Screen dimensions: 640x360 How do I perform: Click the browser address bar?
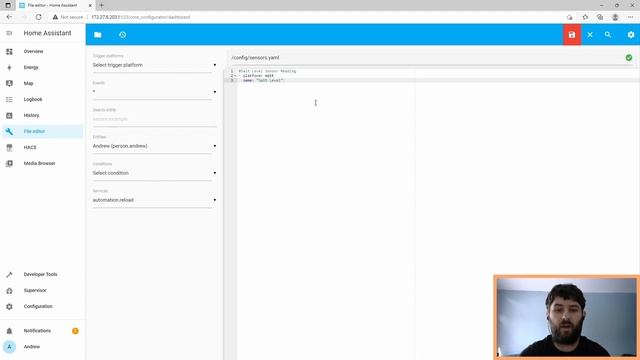[x=306, y=17]
